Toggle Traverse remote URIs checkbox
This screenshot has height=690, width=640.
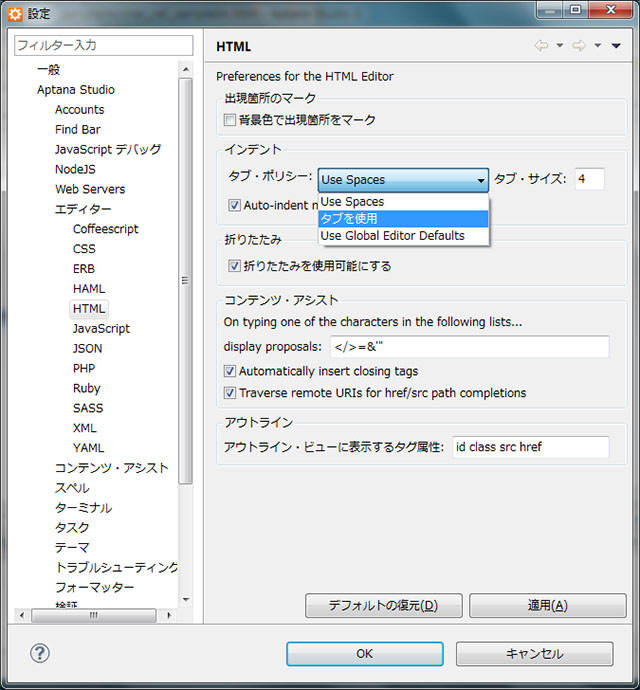[230, 393]
